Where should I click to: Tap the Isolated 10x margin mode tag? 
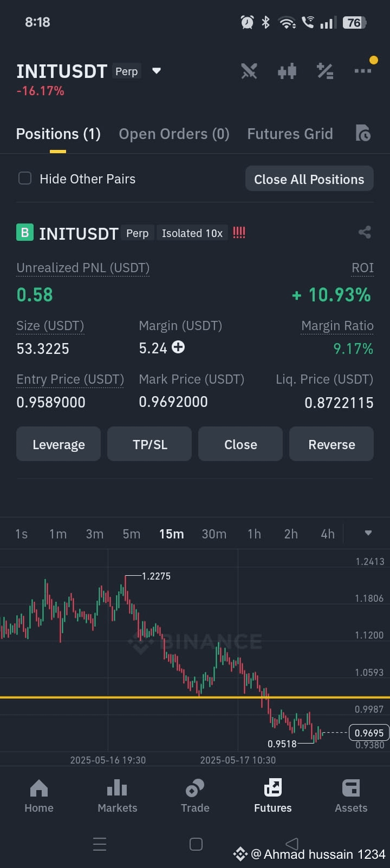[x=192, y=233]
